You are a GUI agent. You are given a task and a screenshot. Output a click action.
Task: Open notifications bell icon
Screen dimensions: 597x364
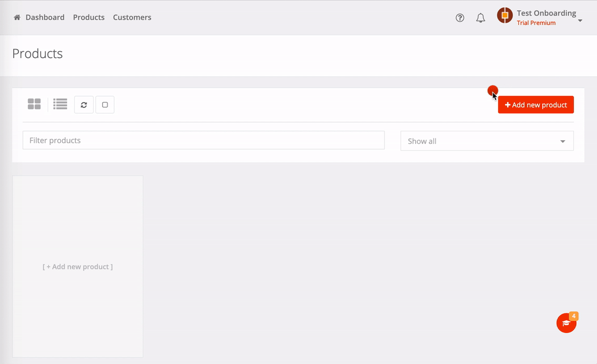tap(481, 18)
